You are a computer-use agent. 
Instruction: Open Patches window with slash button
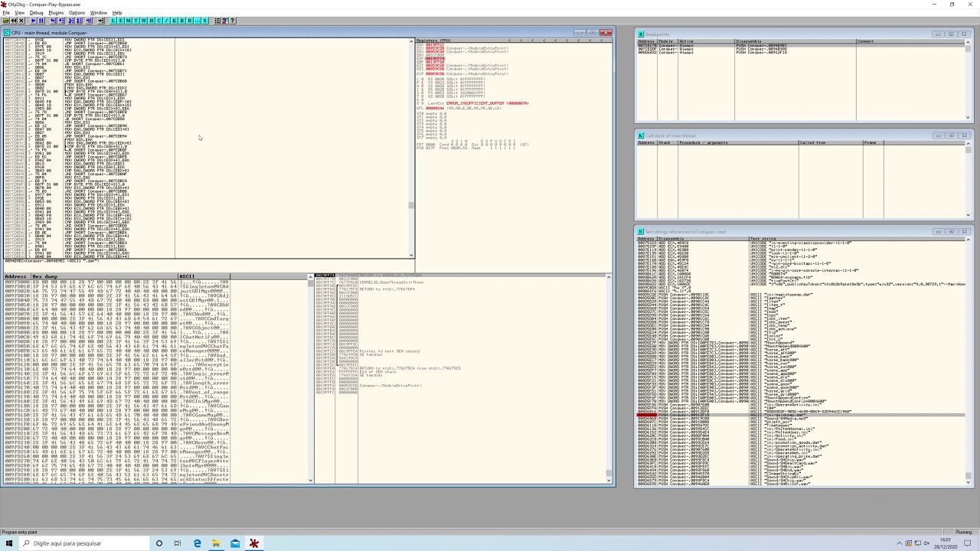[x=167, y=21]
